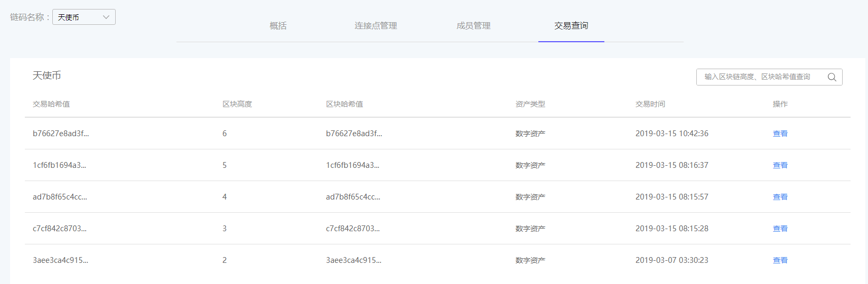Image resolution: width=868 pixels, height=284 pixels.
Task: Click transaction hash b76627e8ad3f in first column
Action: 61,134
